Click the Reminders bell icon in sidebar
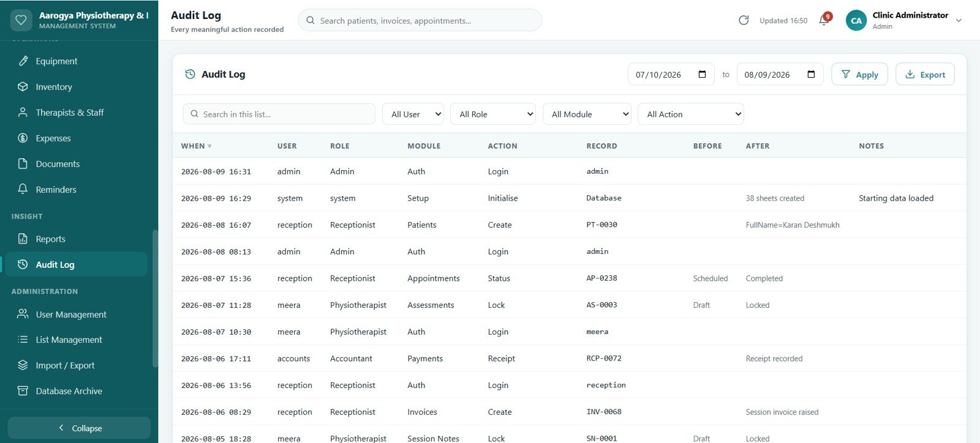The image size is (980, 443). click(23, 189)
